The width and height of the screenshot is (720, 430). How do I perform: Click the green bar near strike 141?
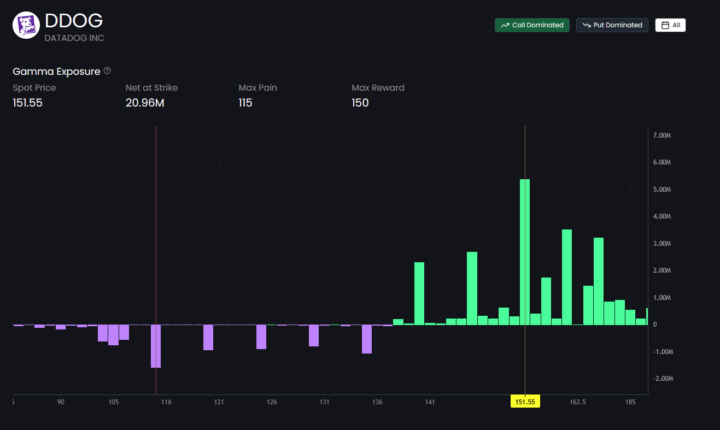[x=419, y=293]
